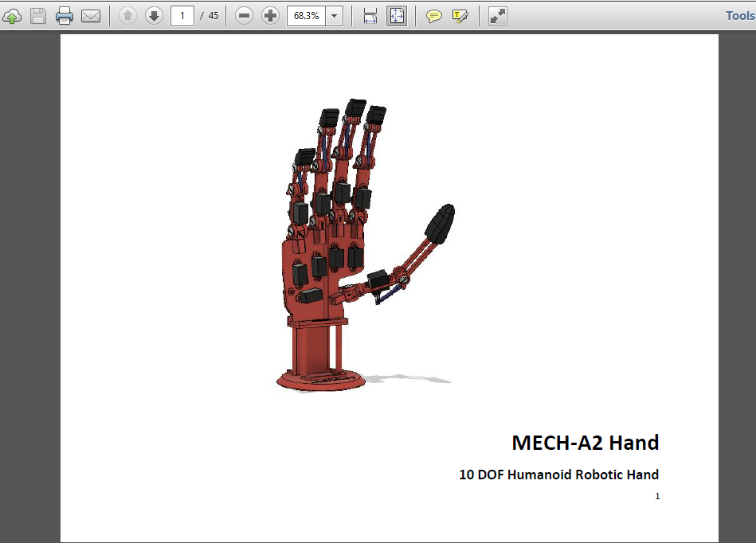Click the page number input field
Viewport: 756px width, 543px height.
click(x=182, y=15)
